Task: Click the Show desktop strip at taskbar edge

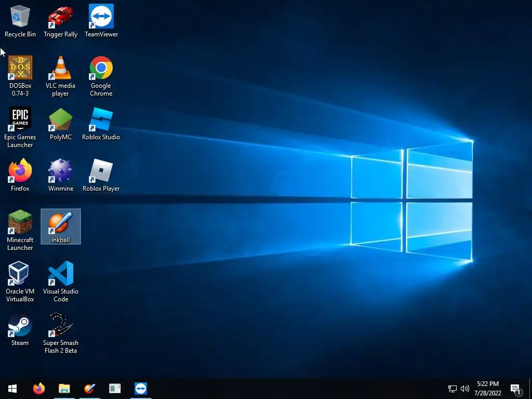Action: pos(530,389)
